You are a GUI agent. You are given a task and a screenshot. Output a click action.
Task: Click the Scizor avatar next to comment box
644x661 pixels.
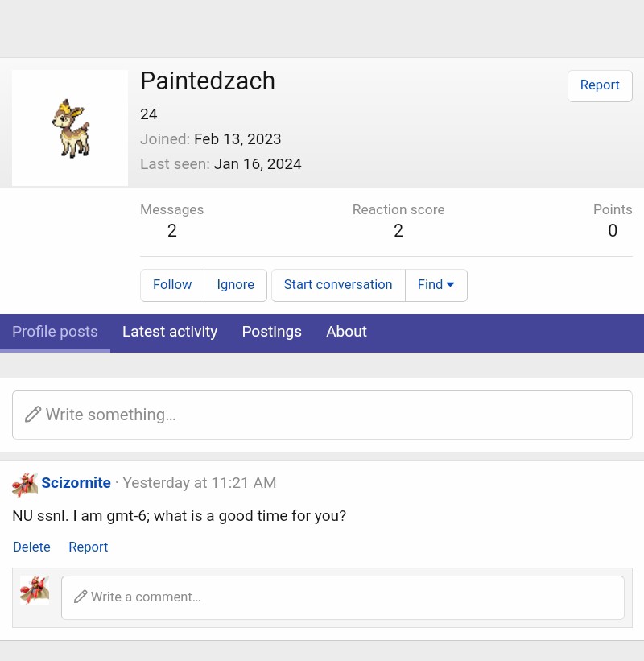click(35, 590)
